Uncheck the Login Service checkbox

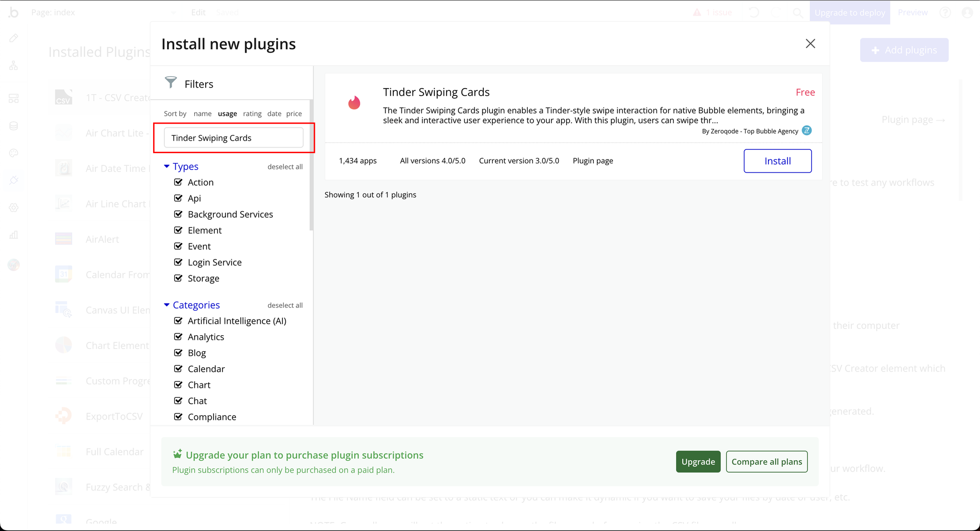[x=178, y=262]
